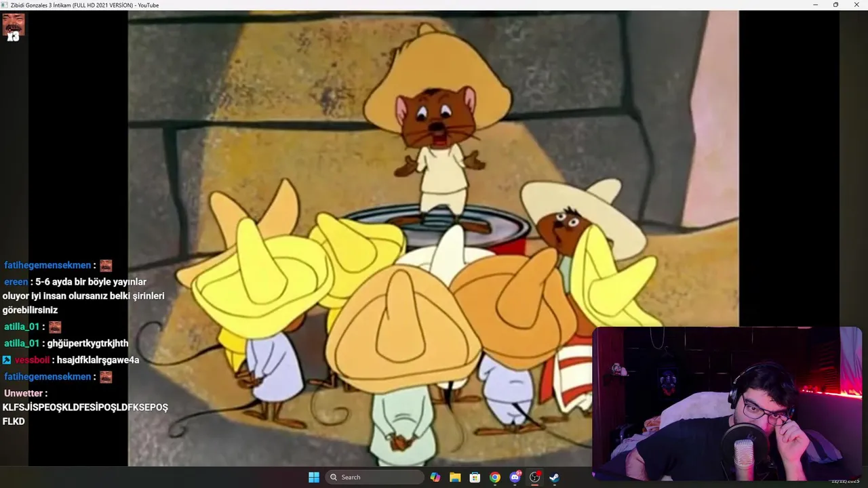Image resolution: width=868 pixels, height=488 pixels.
Task: Switch to Google Chrome in taskbar
Action: tap(495, 477)
